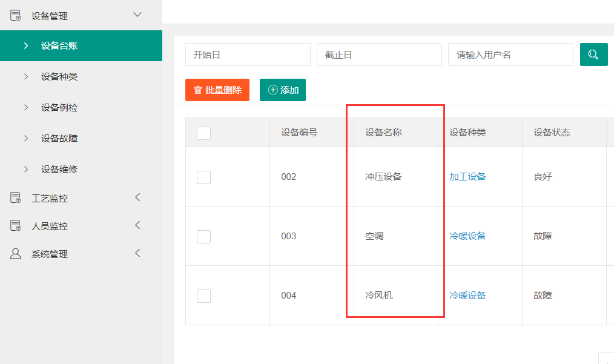
Task: Check the box for row 003
Action: pos(203,236)
